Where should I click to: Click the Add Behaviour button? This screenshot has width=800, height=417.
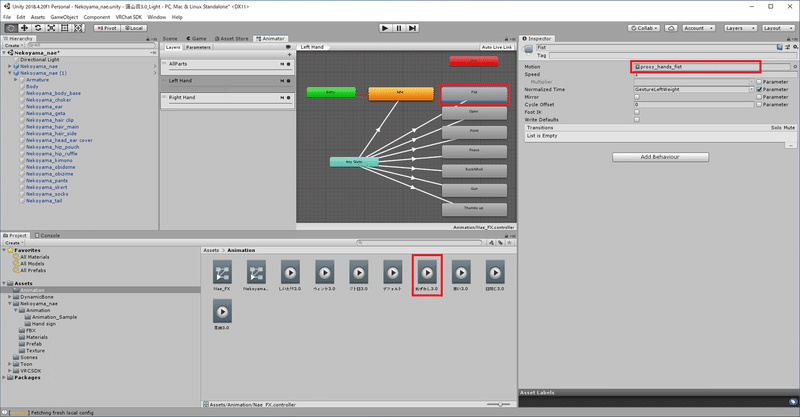660,157
